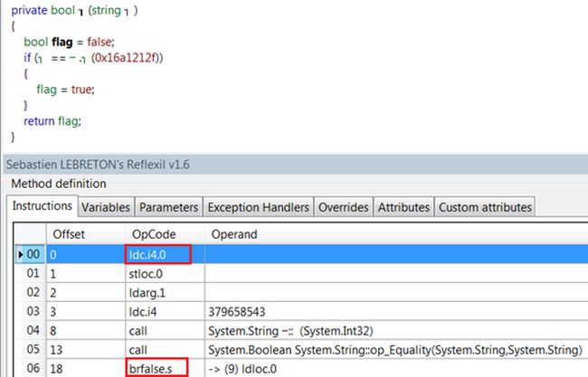Open the Custom attributes tab
Screen dimensions: 588x377
485,207
